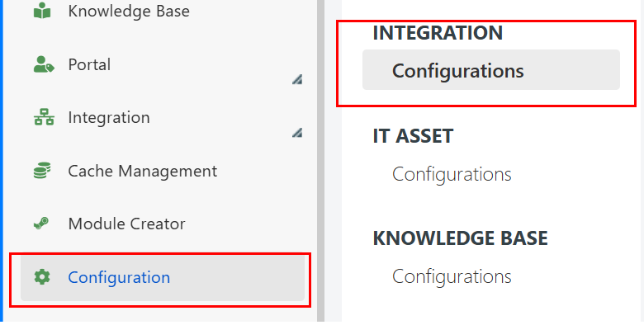This screenshot has width=644, height=325.
Task: Click the sidebar vertical scrollbar
Action: coord(320,161)
